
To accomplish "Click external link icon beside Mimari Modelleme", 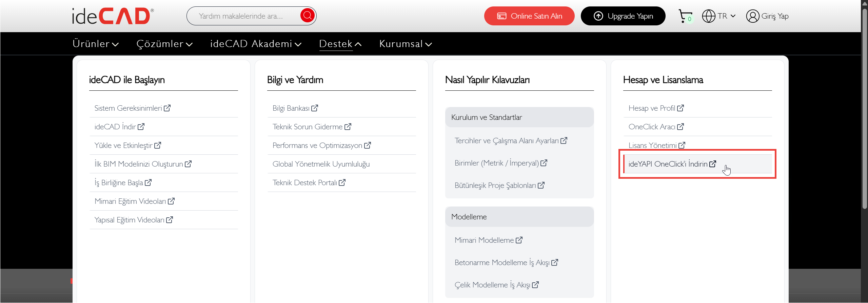I will click(519, 240).
